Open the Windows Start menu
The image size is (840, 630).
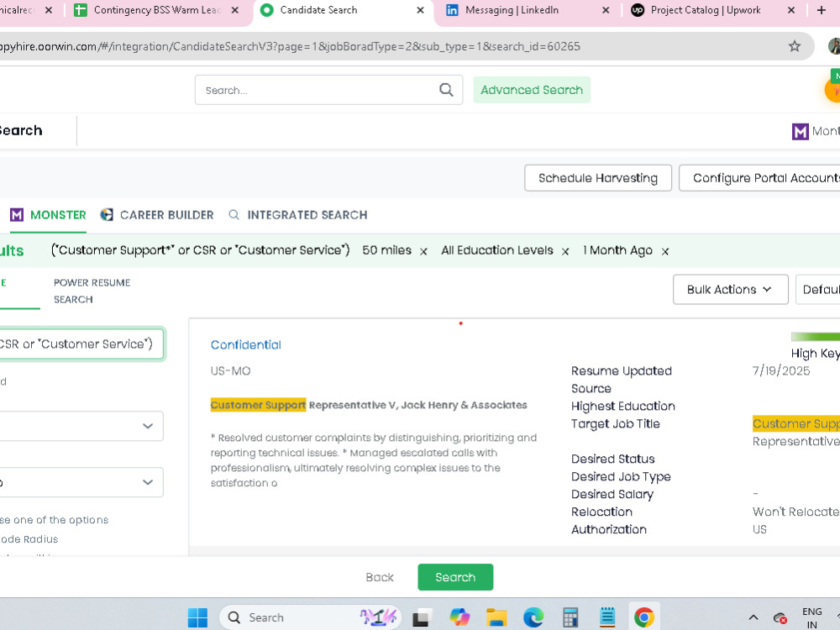[x=197, y=617]
